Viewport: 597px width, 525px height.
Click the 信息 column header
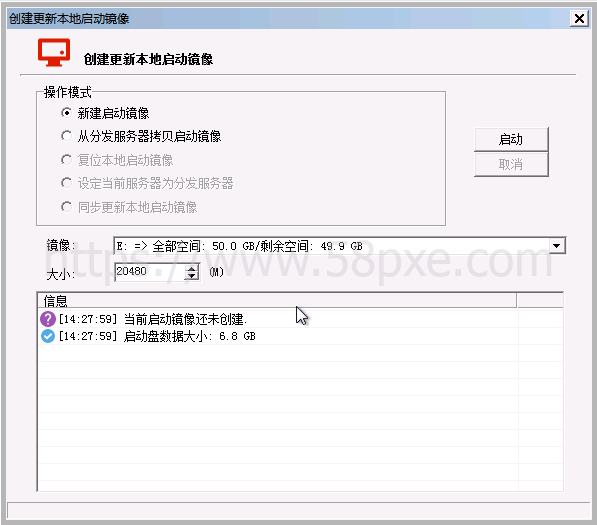point(277,300)
